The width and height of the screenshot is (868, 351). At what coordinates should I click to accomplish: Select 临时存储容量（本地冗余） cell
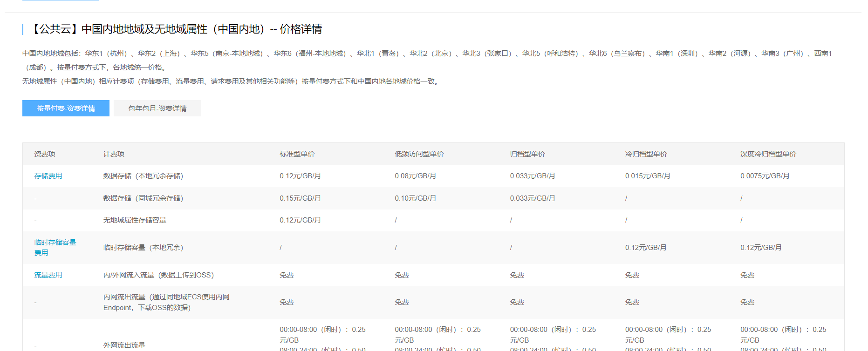coord(143,248)
